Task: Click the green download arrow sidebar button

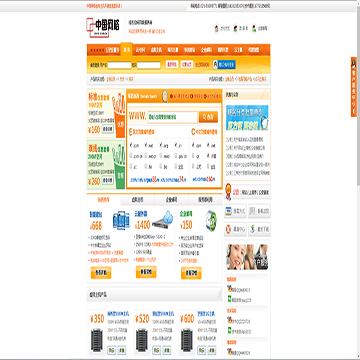Action: (259, 229)
